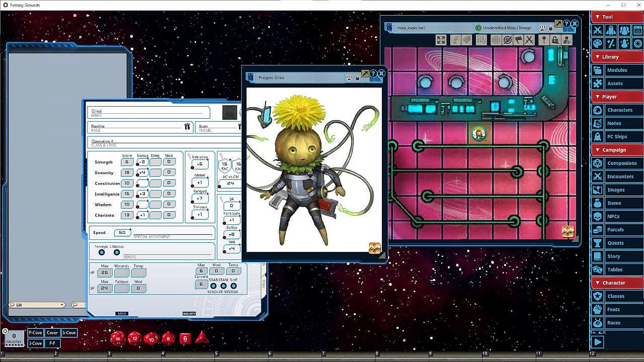Open the NPCs list

coord(617,216)
